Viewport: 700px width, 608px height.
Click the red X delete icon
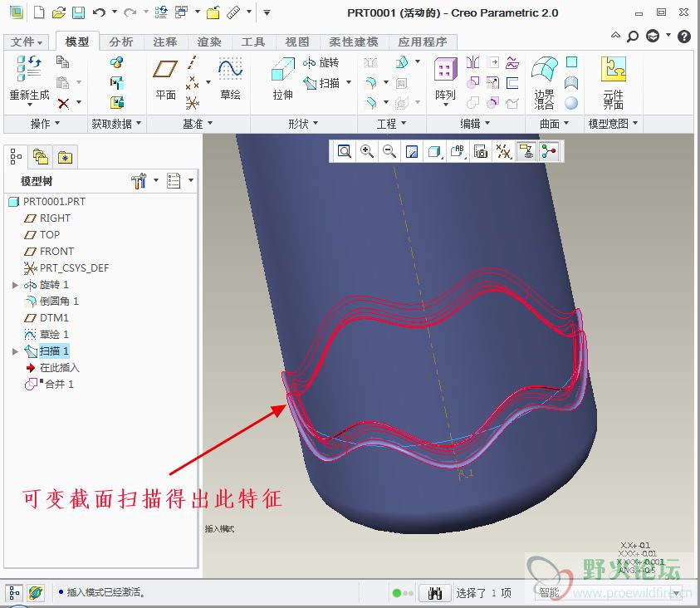(x=63, y=104)
